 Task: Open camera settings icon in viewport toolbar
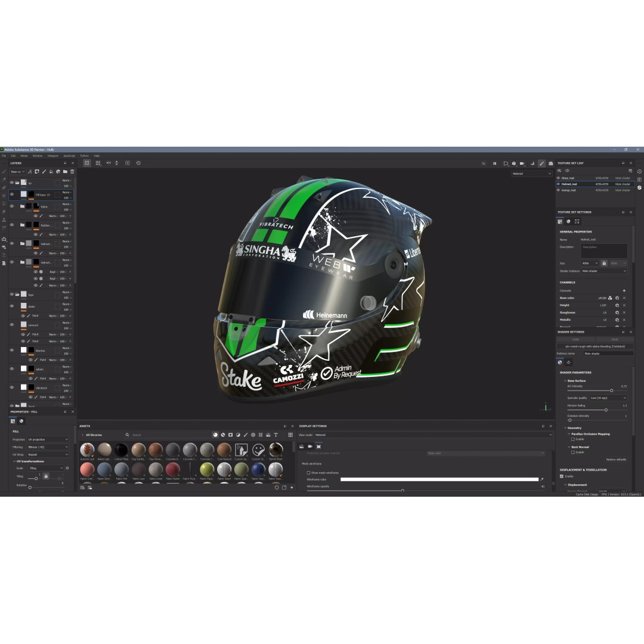[522, 163]
